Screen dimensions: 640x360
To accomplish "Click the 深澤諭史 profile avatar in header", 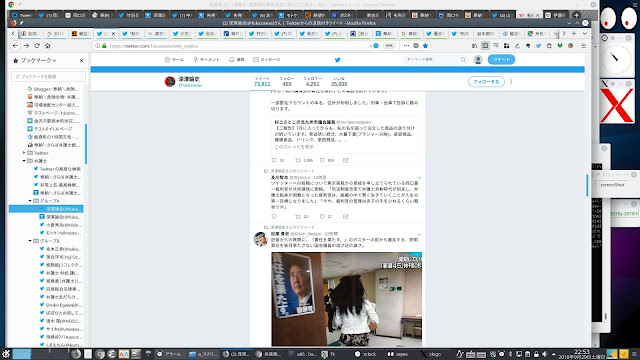I will coord(170,82).
